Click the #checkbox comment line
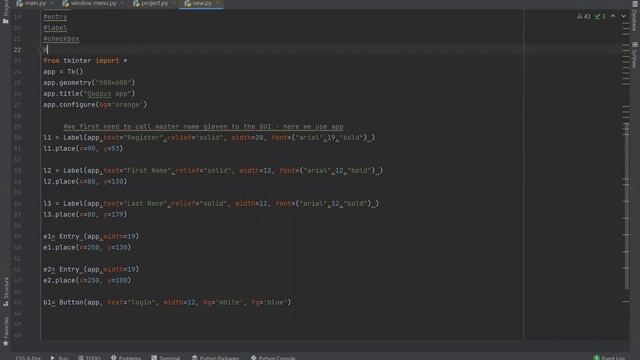 pos(61,39)
